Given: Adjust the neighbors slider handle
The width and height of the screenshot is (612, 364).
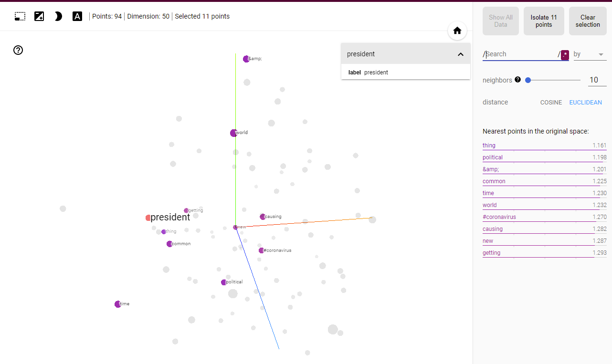Looking at the screenshot, I should click(x=528, y=80).
